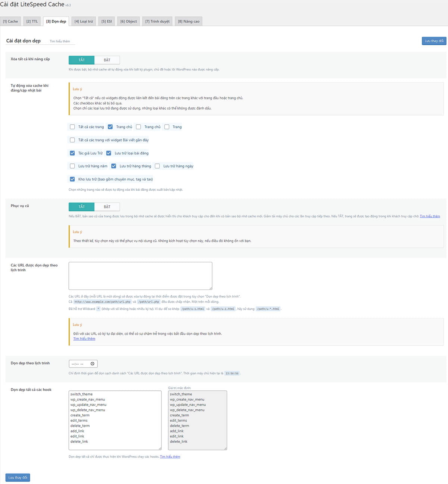This screenshot has width=448, height=484.
Task: Check Lưu trữ hàng năm checkbox
Action: pyautogui.click(x=72, y=166)
